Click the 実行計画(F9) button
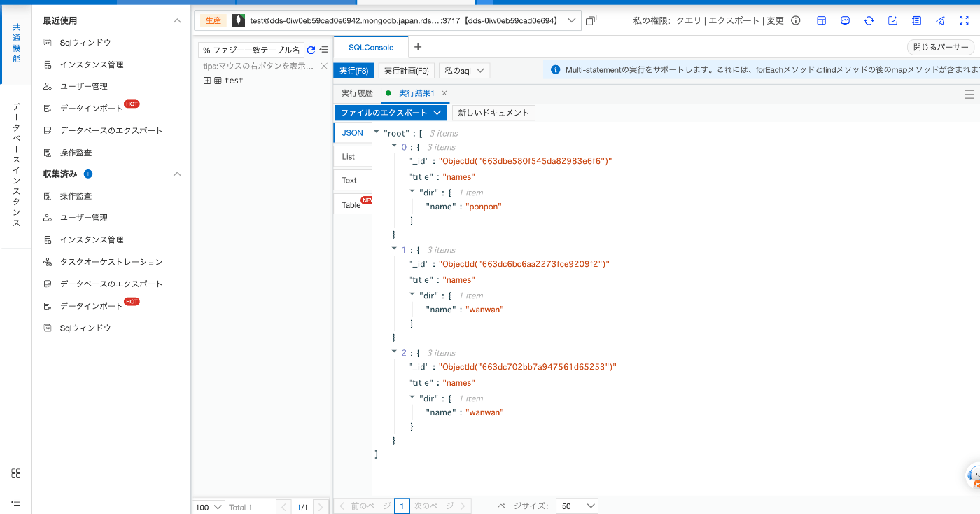Viewport: 980px width, 514px height. pyautogui.click(x=406, y=71)
